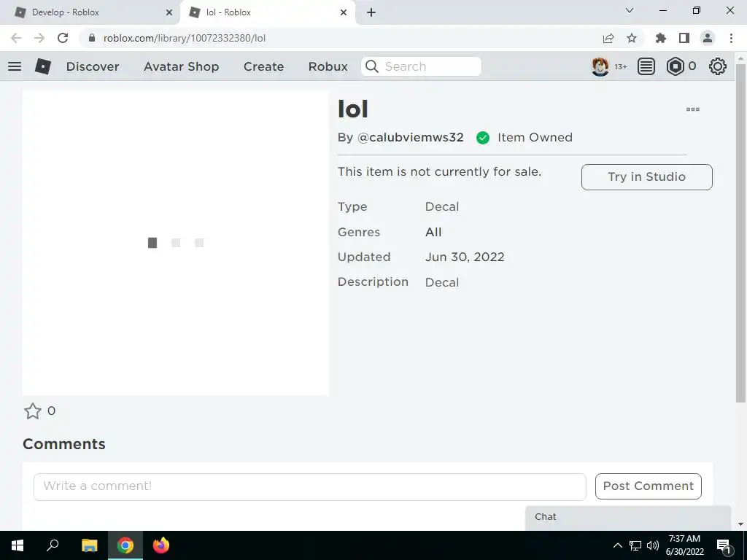
Task: Click the Roblox logo home icon
Action: [43, 66]
